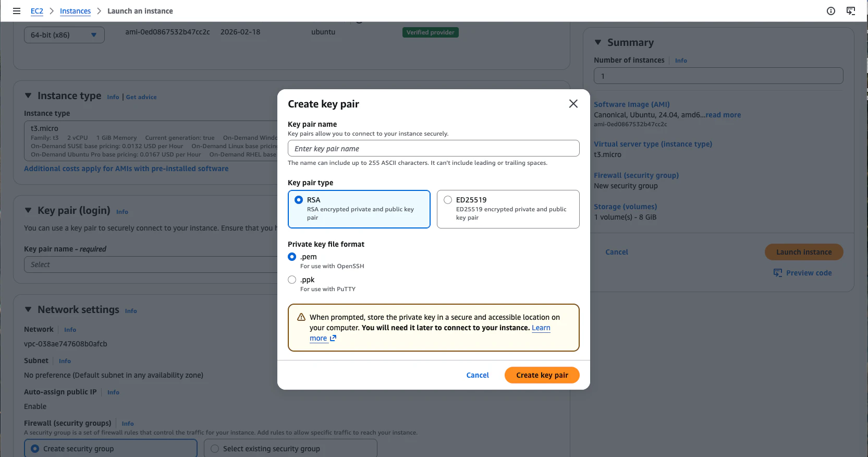868x457 pixels.
Task: Open Network Info link
Action: pyautogui.click(x=70, y=330)
